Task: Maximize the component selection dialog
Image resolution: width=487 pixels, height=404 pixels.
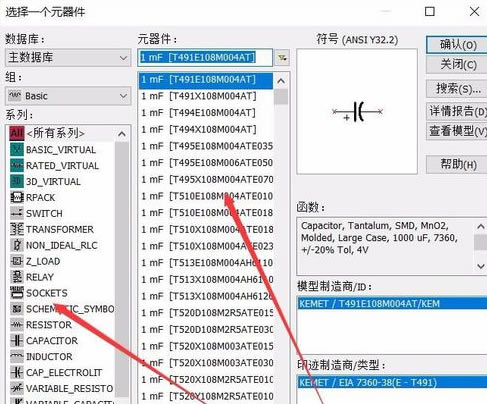Action: 430,12
